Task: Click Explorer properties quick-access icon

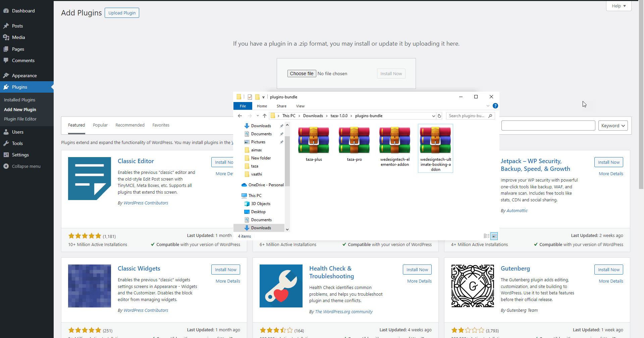Action: point(250,97)
